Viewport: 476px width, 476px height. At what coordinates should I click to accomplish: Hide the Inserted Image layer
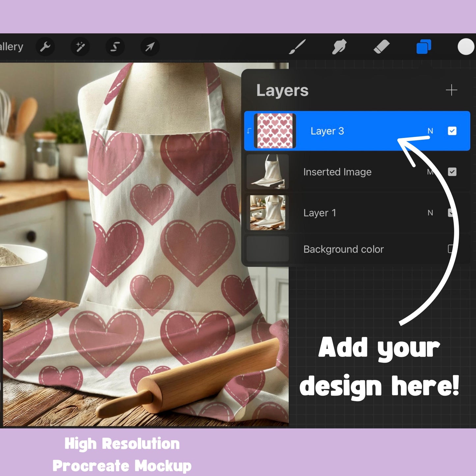(x=452, y=172)
